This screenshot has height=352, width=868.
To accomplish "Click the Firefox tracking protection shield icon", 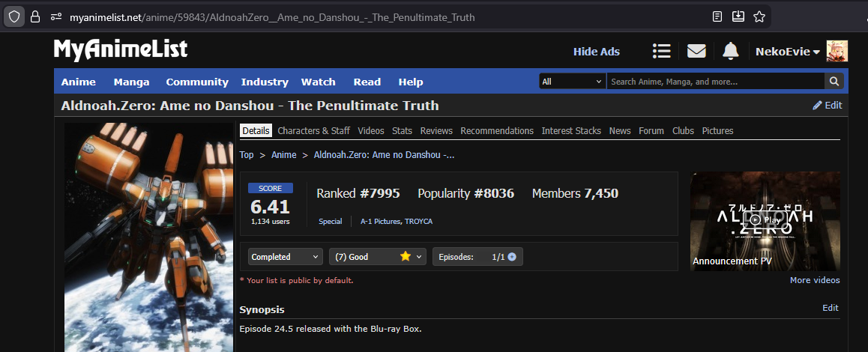I will 14,17.
